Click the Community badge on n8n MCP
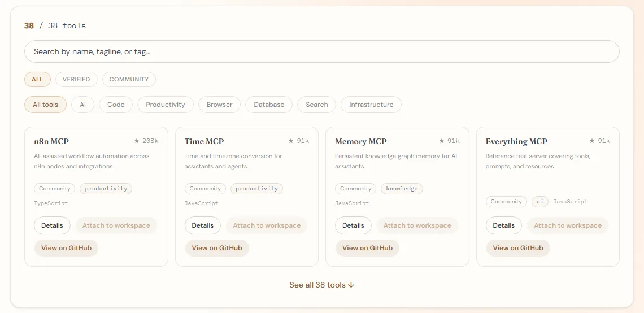Image resolution: width=644 pixels, height=313 pixels. point(55,189)
